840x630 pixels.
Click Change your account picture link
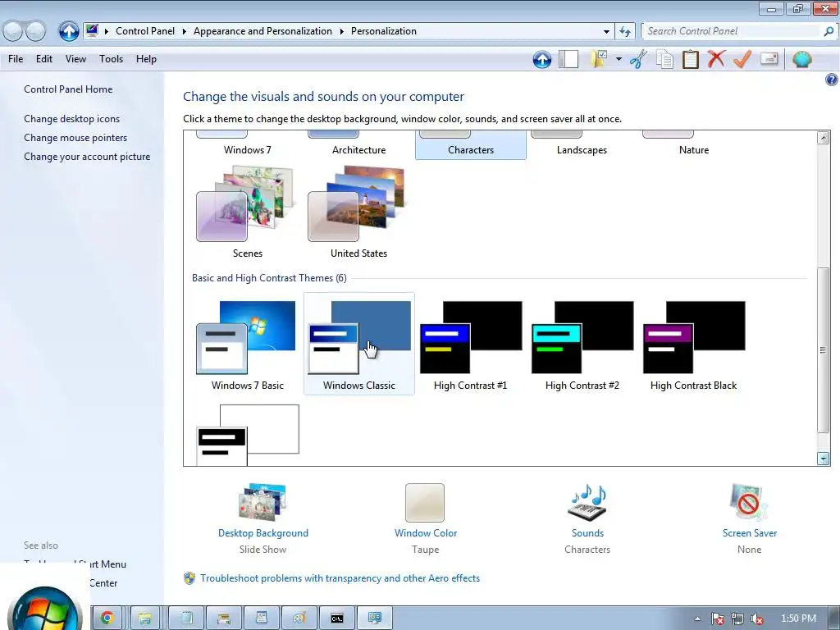coord(87,157)
